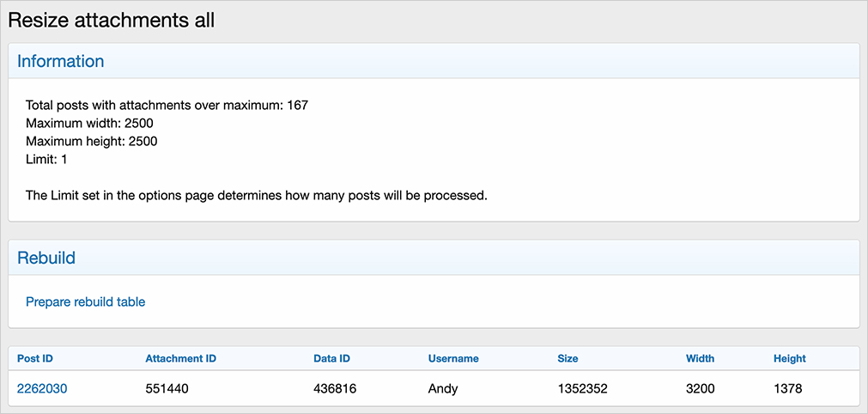868x414 pixels.
Task: Click the size value 1352352
Action: tap(582, 388)
